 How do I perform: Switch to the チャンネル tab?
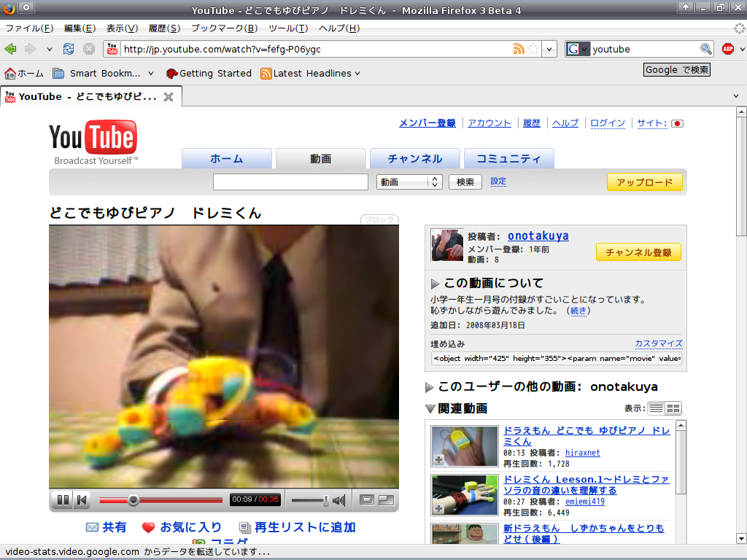415,158
